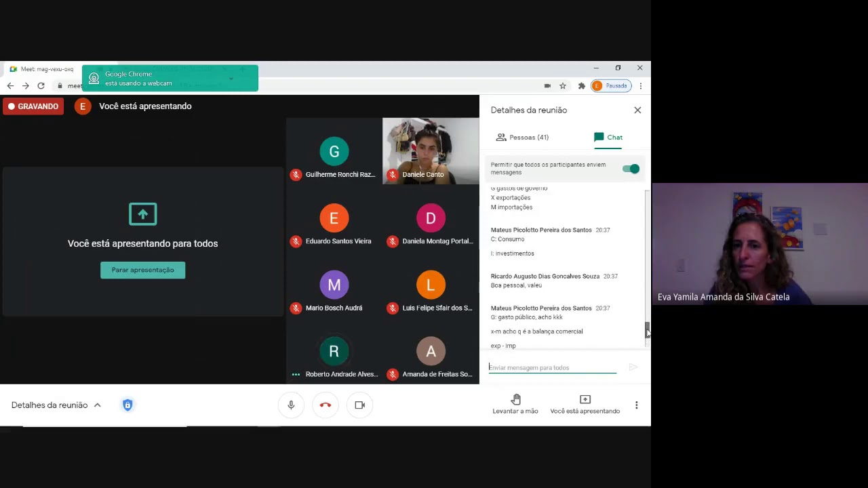The width and height of the screenshot is (868, 488).
Task: Bookmark this page with the star icon
Action: coord(563,85)
